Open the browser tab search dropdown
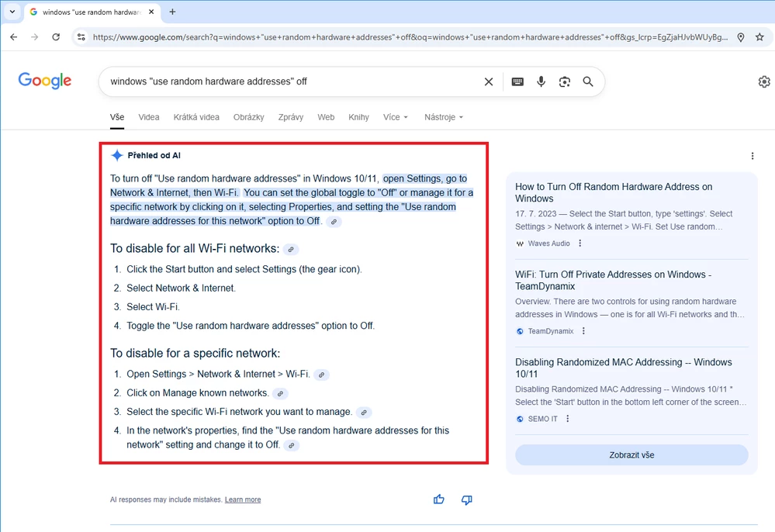Screen dimensions: 775x532 [12, 12]
